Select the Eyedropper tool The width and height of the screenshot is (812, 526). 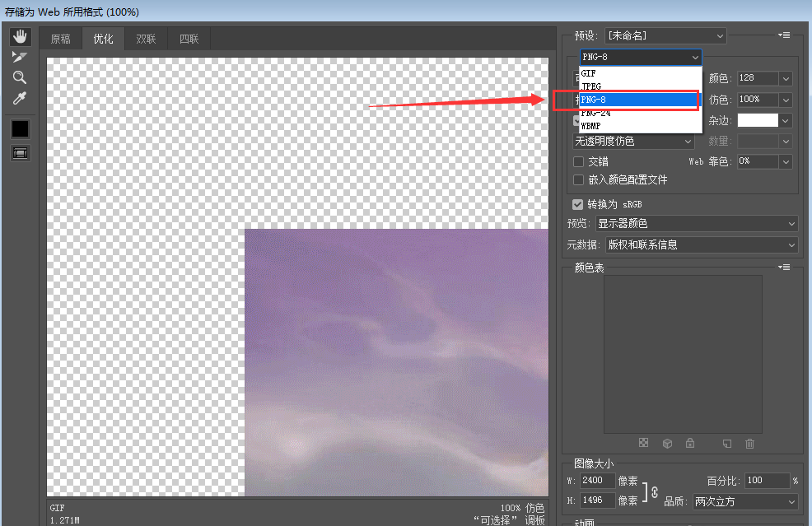tap(20, 98)
